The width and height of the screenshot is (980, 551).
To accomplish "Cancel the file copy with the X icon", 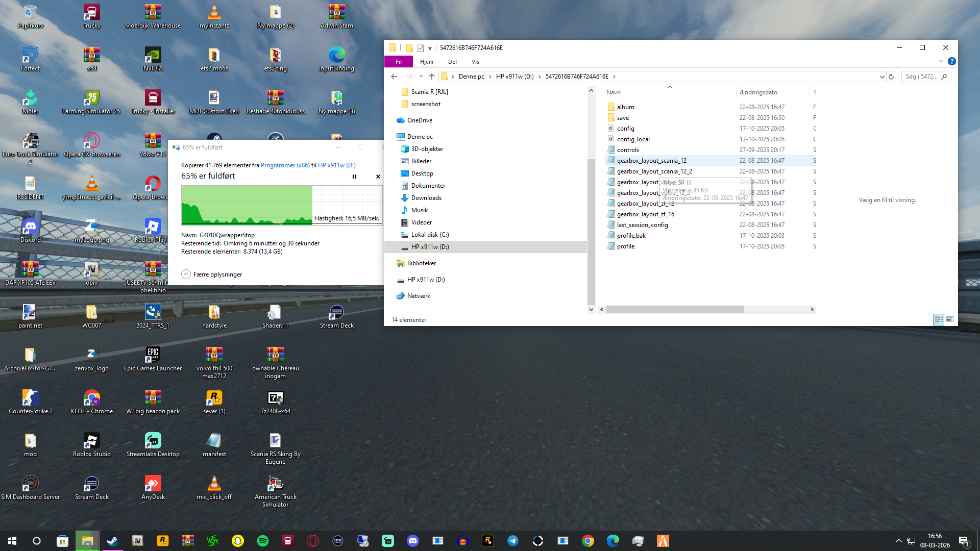I will point(378,177).
